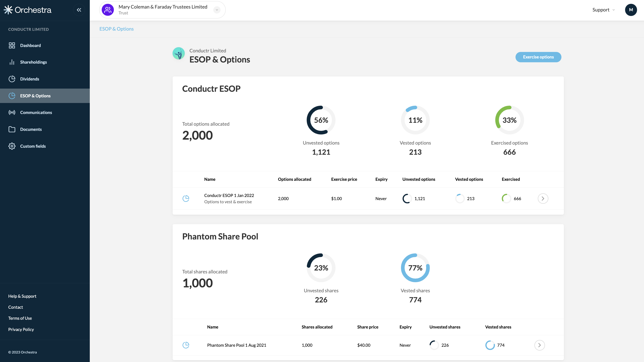
Task: Click the vested ring icon next to 774 in table
Action: coord(490,345)
